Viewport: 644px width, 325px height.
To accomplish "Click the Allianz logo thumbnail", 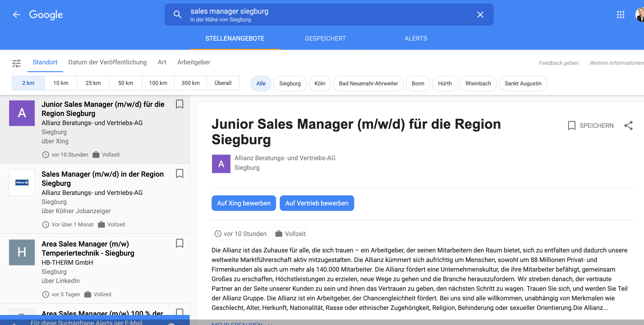I will 22,182.
